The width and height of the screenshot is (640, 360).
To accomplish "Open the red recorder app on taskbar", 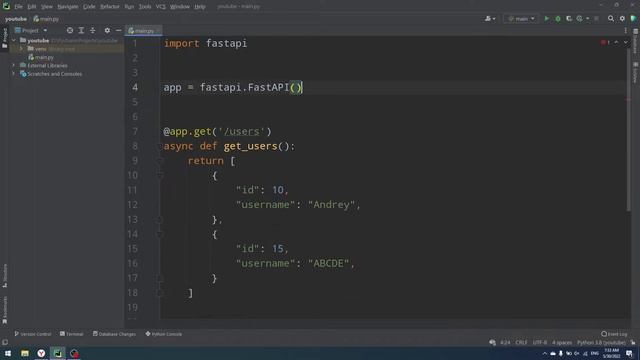I will click(74, 353).
